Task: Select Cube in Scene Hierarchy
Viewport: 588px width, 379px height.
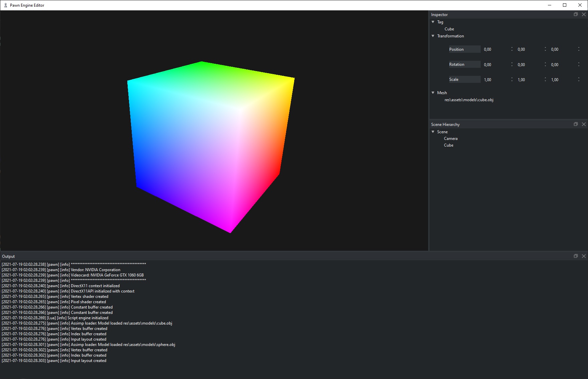Action: (x=449, y=145)
